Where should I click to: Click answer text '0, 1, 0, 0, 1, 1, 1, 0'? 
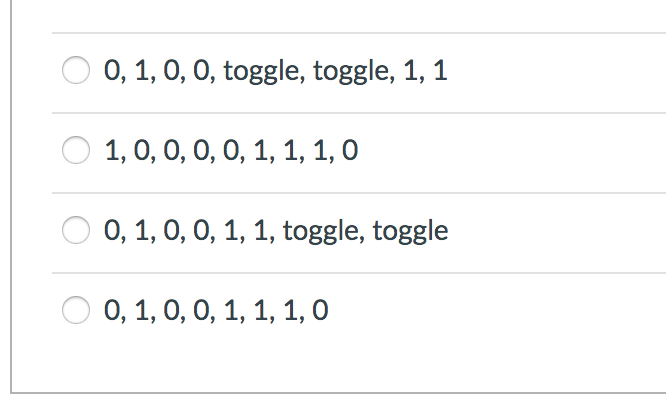click(x=215, y=312)
